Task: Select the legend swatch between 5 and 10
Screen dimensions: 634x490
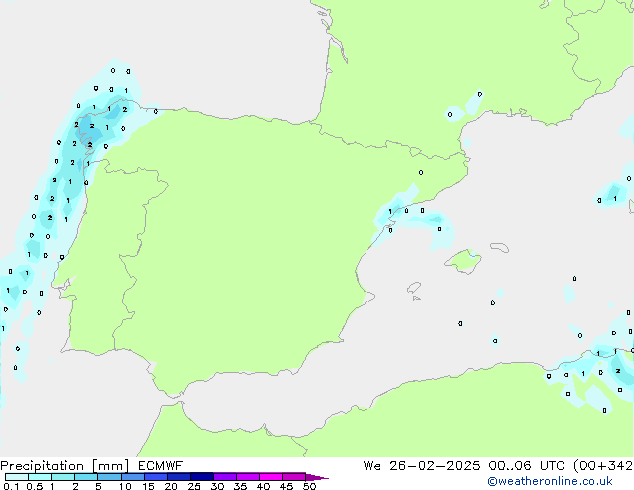Action: coord(110,477)
